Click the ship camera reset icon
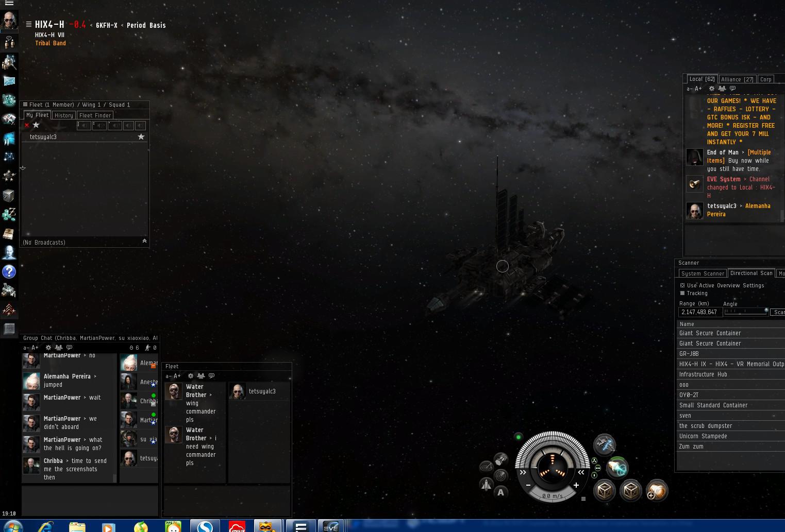This screenshot has height=532, width=785. tap(486, 484)
